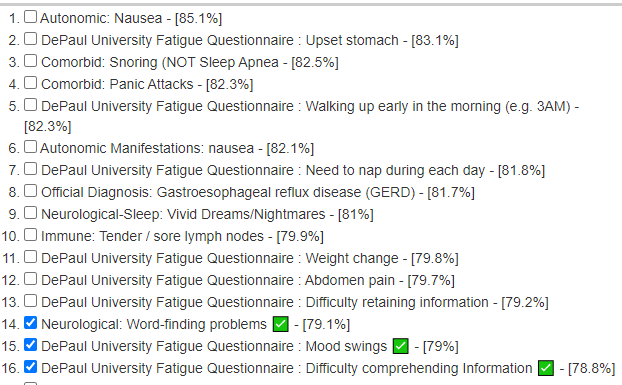Check the Autonomic: Nausea checkbox
This screenshot has width=622, height=385.
coord(31,17)
